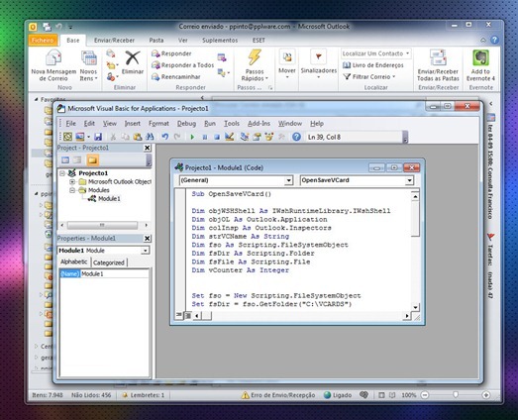Click Eliminar X button in Outlook ribbon
The image size is (518, 420).
(133, 61)
